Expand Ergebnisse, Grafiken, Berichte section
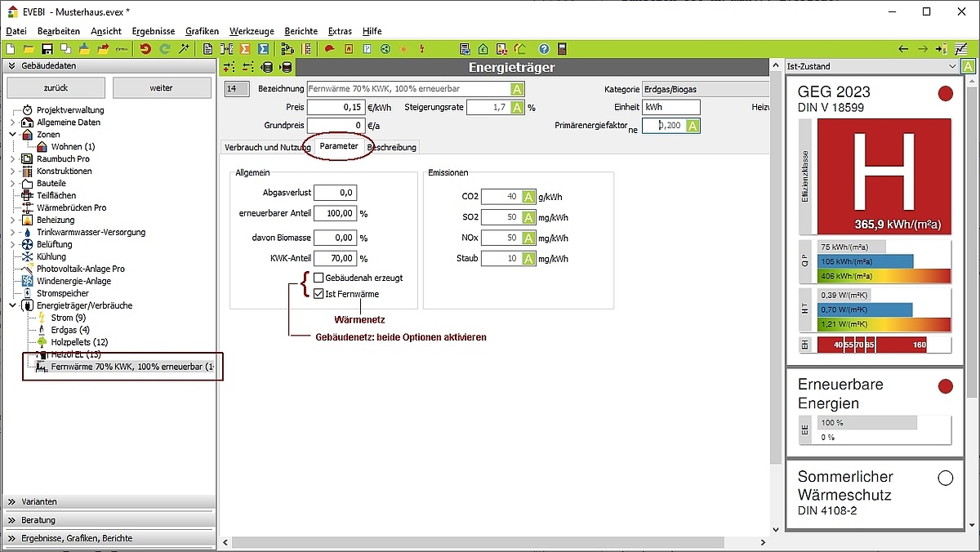The width and height of the screenshot is (980, 552). tap(109, 538)
